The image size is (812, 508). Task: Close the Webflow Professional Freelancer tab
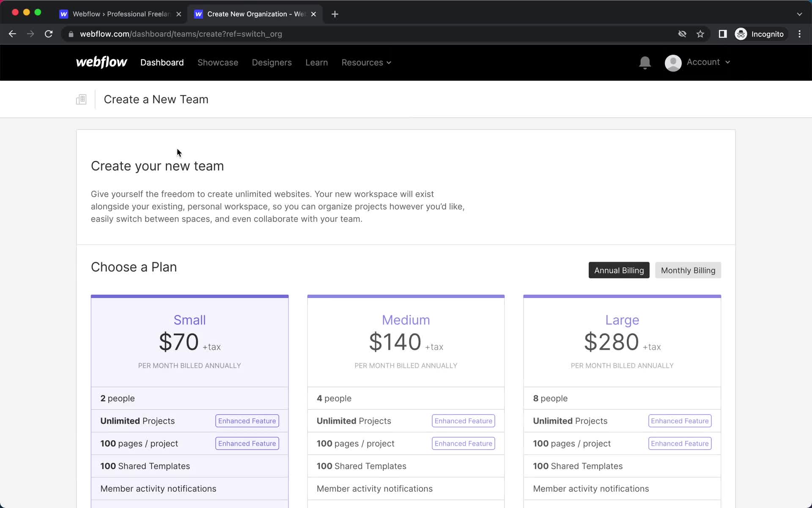click(x=179, y=14)
